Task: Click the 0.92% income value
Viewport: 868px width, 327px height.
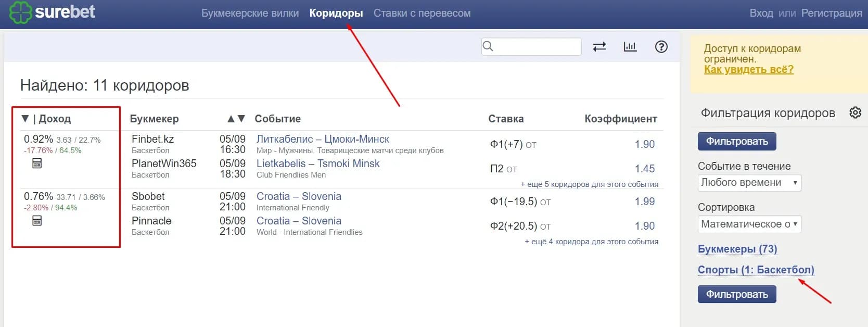Action: click(39, 139)
